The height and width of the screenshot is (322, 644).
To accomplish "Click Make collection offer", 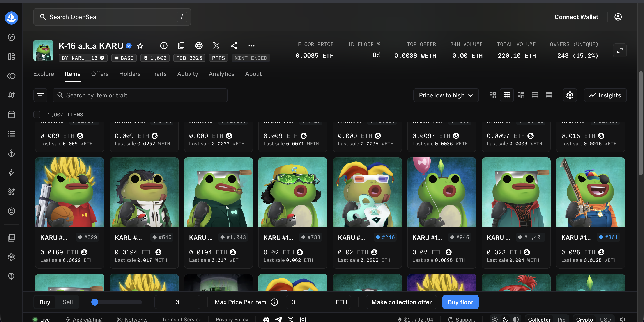I will [x=401, y=302].
